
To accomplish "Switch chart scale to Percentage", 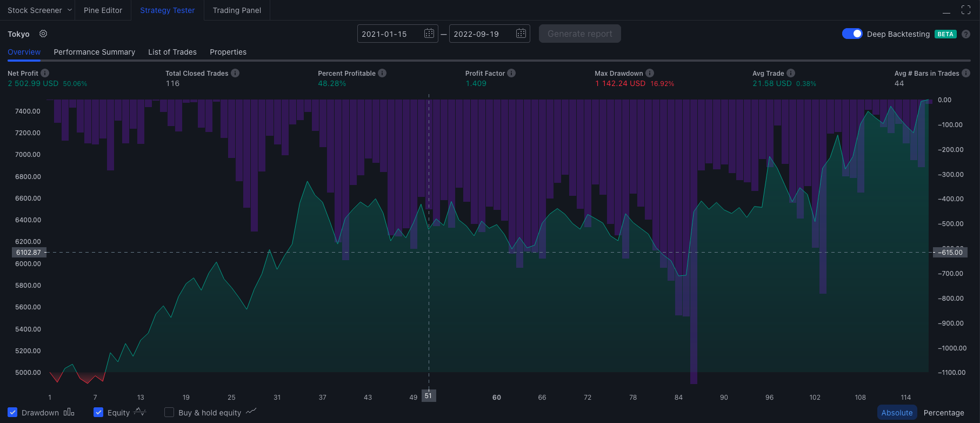I will pyautogui.click(x=944, y=413).
